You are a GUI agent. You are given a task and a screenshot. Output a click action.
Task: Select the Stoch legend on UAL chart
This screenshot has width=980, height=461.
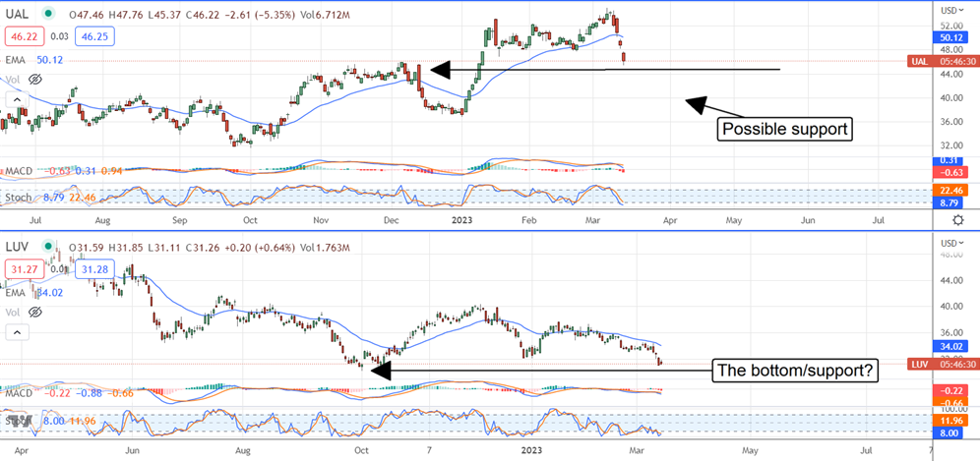coord(19,198)
